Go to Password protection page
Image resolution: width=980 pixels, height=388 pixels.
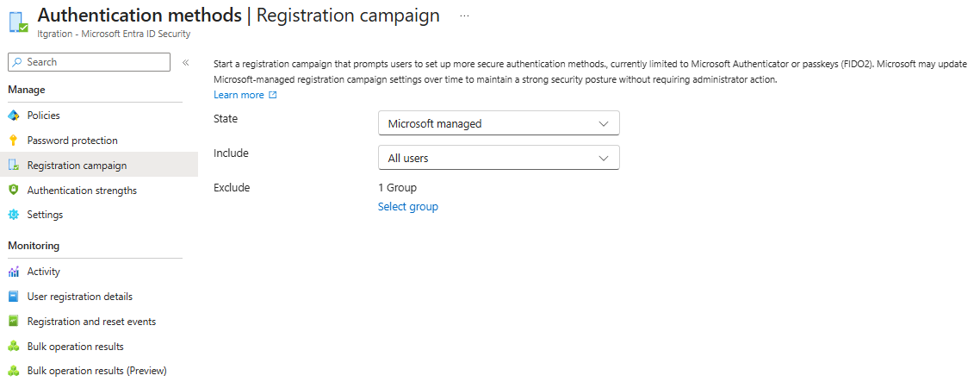72,141
